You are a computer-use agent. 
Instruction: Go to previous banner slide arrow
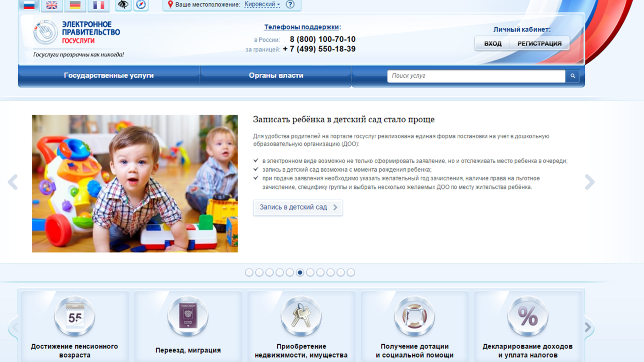click(13, 182)
